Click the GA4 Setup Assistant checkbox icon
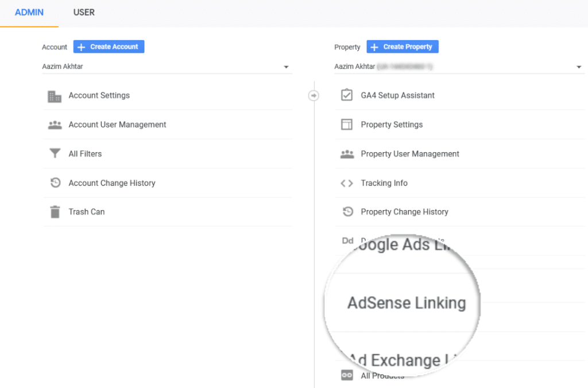This screenshot has height=388, width=588. click(347, 95)
